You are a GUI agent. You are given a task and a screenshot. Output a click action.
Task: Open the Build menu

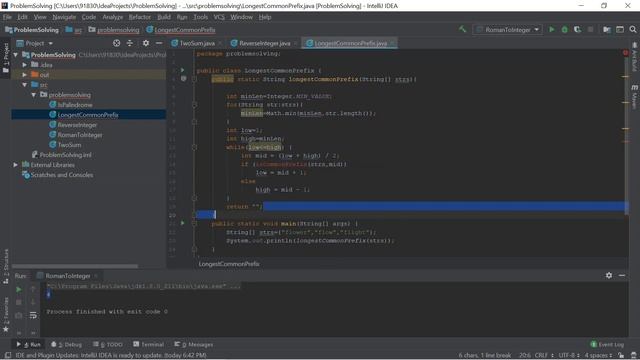(164, 17)
